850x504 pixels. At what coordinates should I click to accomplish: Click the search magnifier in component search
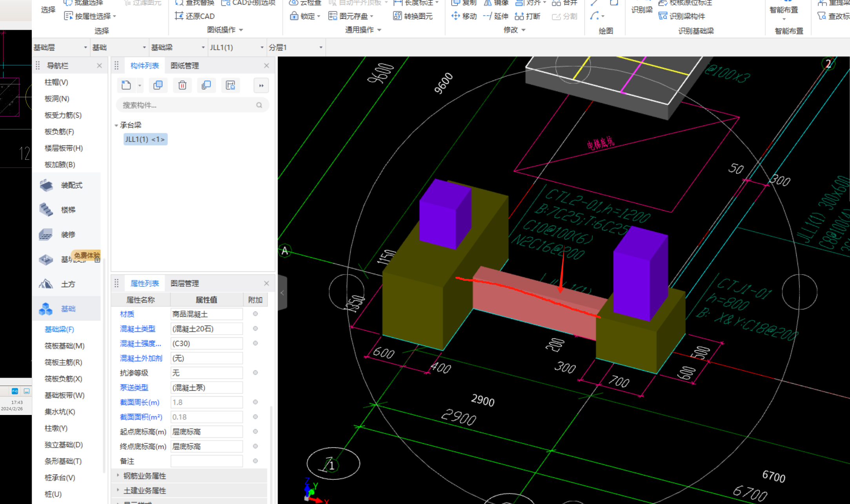pyautogui.click(x=259, y=105)
